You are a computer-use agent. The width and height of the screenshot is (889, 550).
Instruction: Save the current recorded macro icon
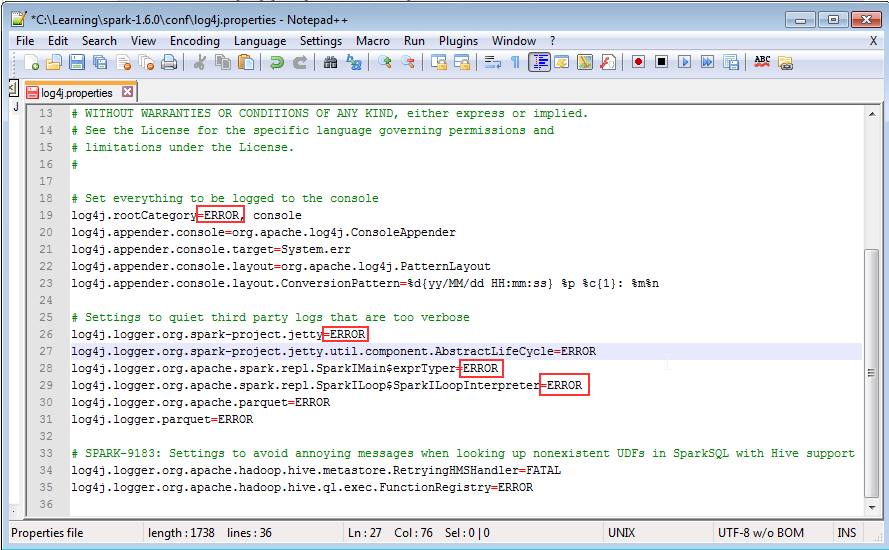tap(730, 62)
